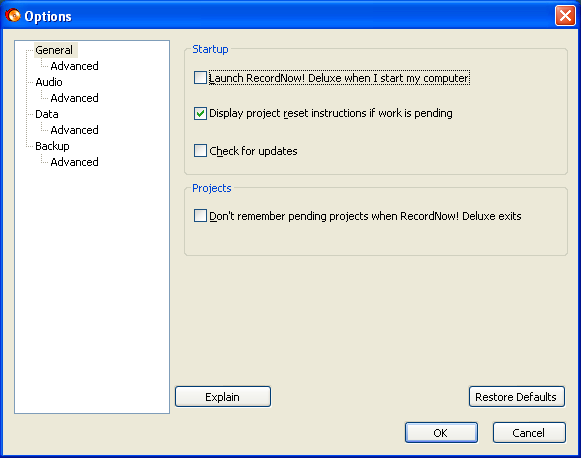Screen dimensions: 581x458
Task: Click the Check for updates label text
Action: tap(253, 151)
